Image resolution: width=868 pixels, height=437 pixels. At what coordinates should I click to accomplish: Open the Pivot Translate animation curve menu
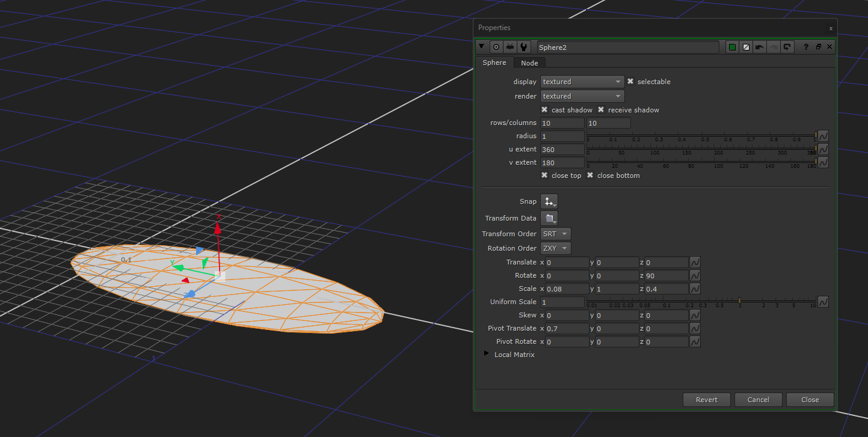coord(695,328)
